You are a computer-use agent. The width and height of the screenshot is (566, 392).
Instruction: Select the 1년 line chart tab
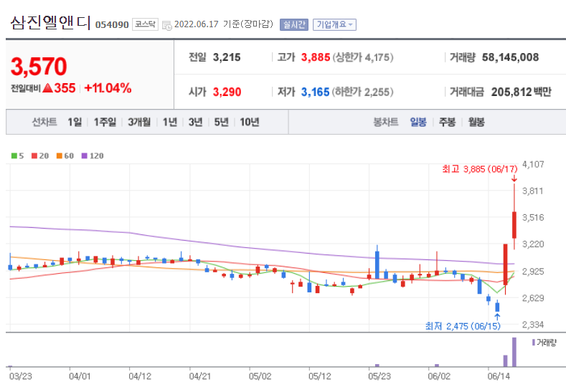click(x=169, y=122)
